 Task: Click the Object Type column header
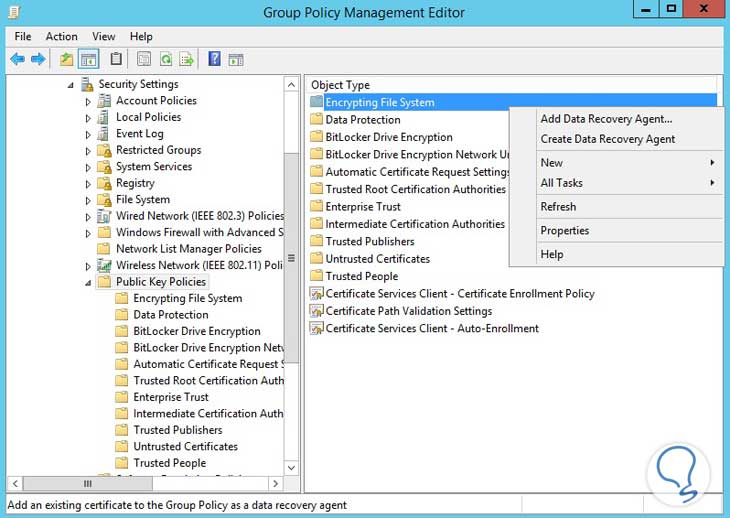511,85
